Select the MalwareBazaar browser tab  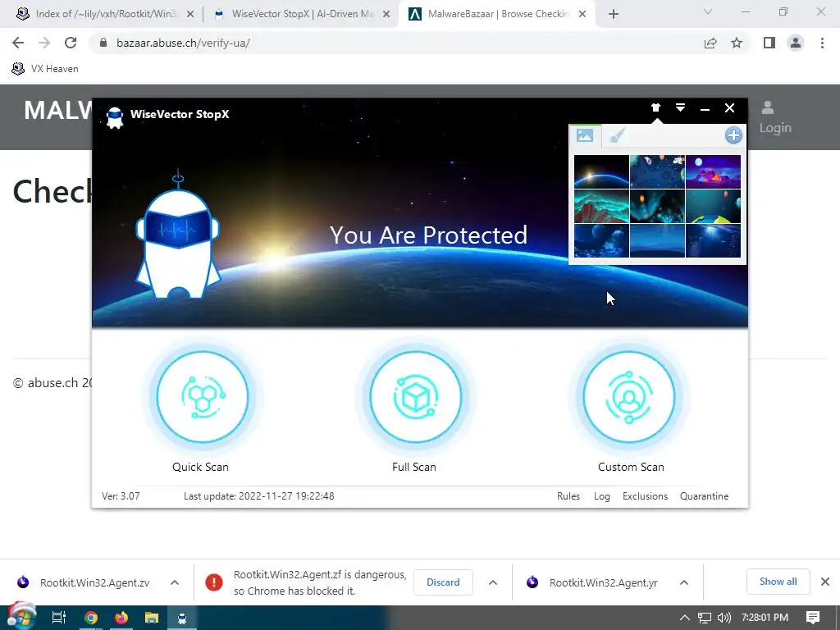tap(498, 14)
